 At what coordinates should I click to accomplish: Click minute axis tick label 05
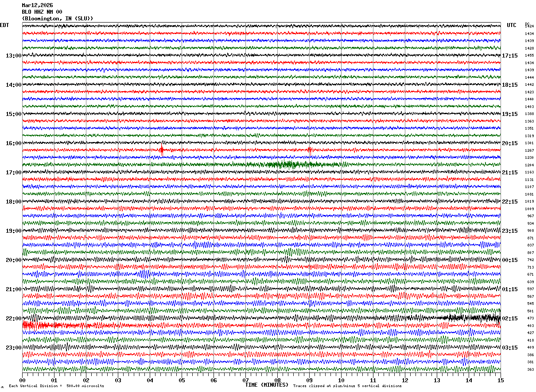182,380
